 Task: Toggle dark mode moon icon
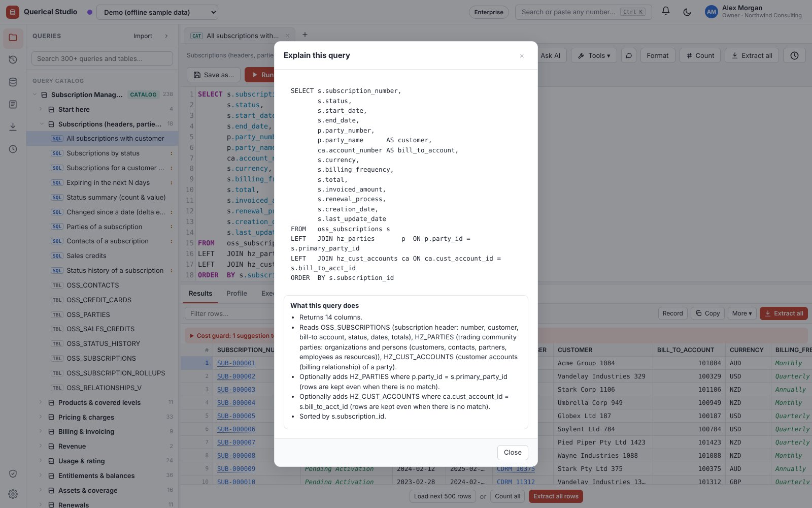[x=687, y=12]
